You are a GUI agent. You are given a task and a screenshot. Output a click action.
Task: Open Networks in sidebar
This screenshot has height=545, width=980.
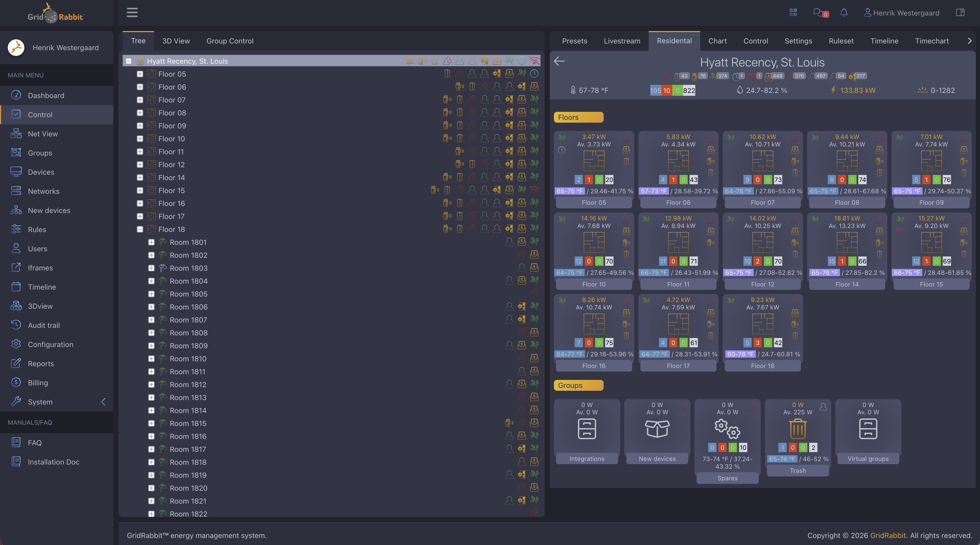[57, 191]
